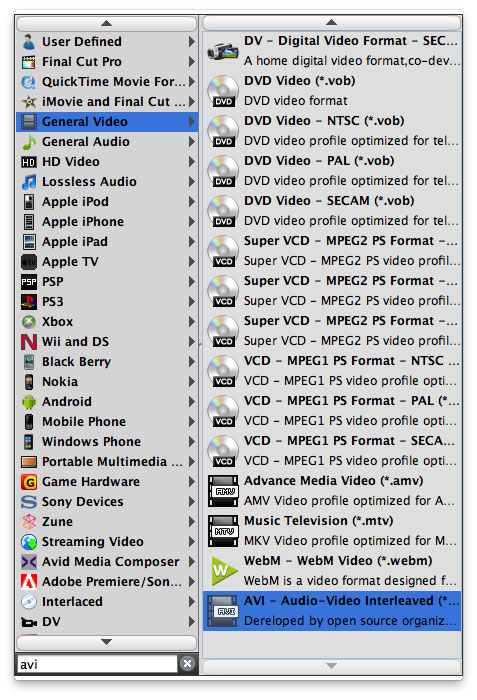The height and width of the screenshot is (700, 477).
Task: Click the PS3 PlayStation logo icon
Action: tap(29, 302)
